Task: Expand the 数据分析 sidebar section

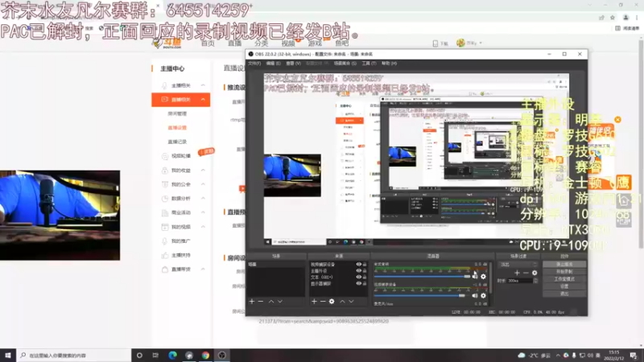Action: tap(203, 198)
